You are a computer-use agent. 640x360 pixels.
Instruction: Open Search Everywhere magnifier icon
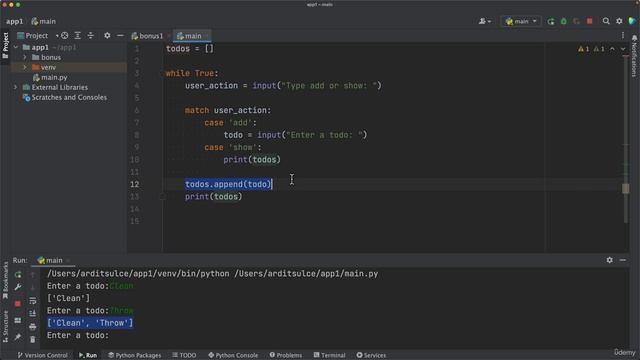tap(606, 21)
